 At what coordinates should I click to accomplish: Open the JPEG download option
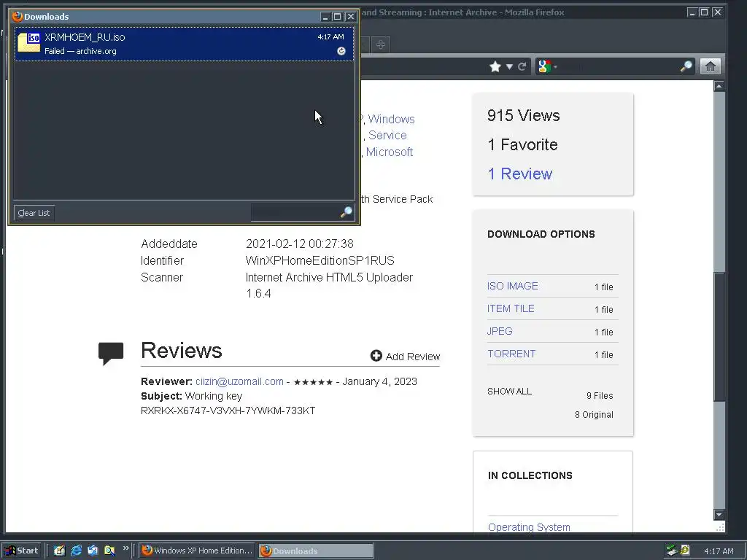pyautogui.click(x=499, y=331)
